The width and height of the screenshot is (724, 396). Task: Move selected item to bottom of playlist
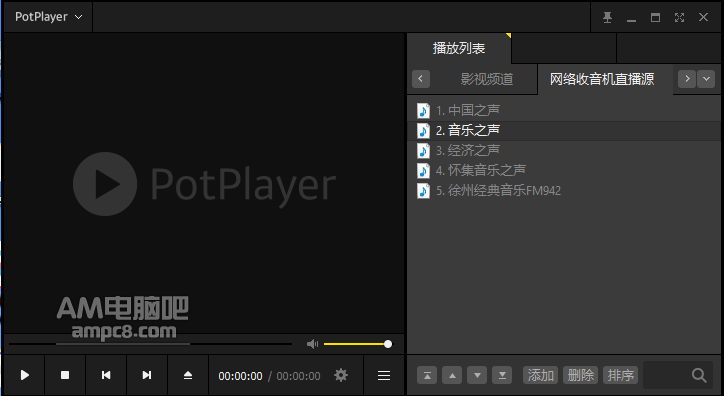pos(502,376)
